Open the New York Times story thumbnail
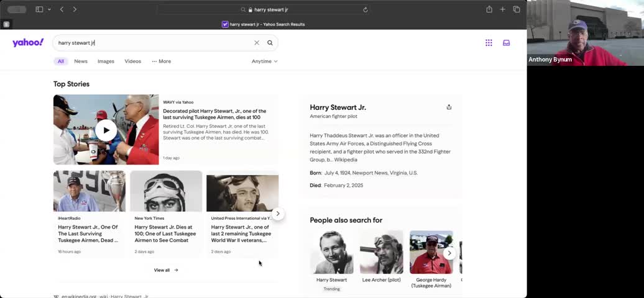Viewport: 644px width, 298px height. point(166,191)
